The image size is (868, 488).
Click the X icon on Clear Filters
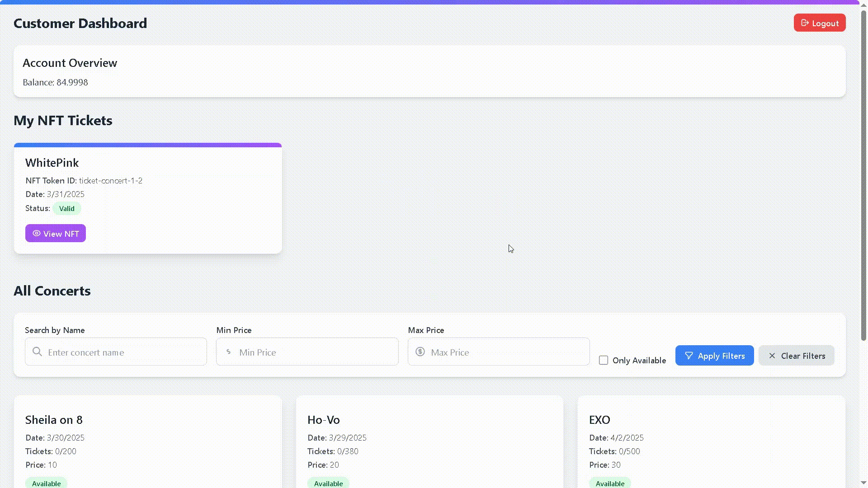pyautogui.click(x=772, y=356)
